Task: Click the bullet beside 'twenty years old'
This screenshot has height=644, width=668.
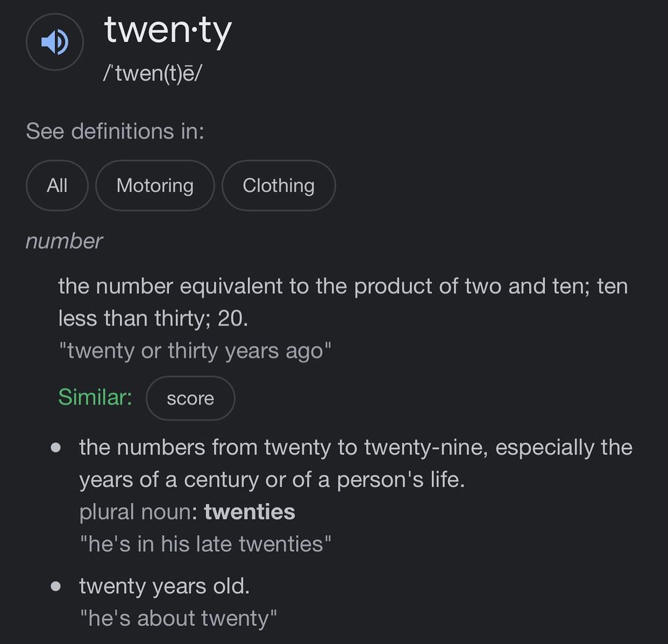Action: [56, 586]
